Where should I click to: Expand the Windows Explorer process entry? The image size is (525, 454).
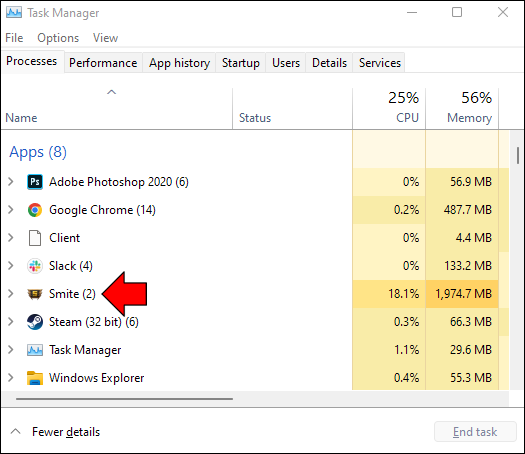click(x=11, y=378)
